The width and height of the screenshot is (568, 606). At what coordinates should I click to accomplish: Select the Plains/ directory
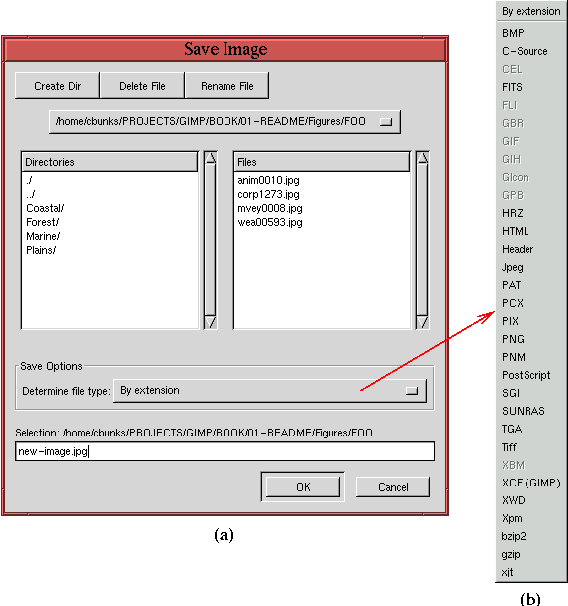point(41,250)
